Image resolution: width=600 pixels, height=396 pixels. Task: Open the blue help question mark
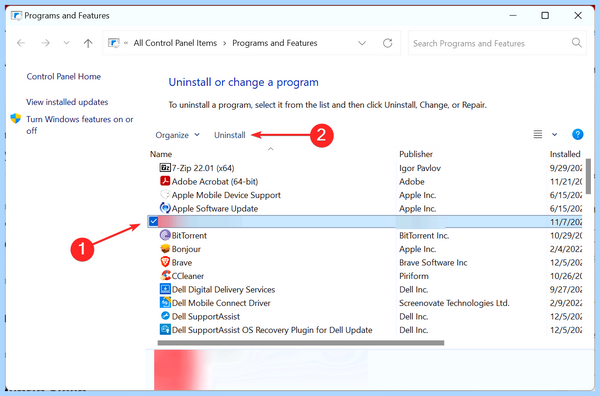point(577,134)
